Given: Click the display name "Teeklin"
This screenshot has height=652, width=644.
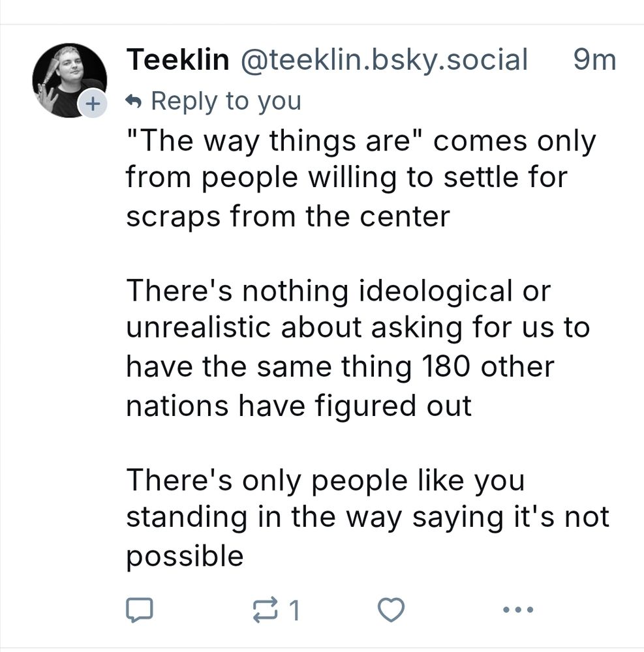Looking at the screenshot, I should (x=177, y=61).
